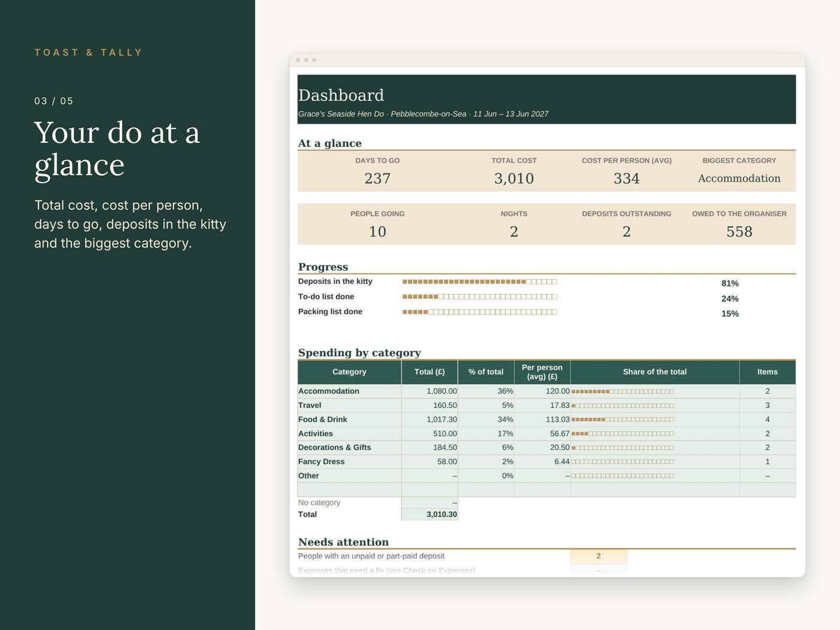Click the Per person (avg) column header

click(542, 372)
